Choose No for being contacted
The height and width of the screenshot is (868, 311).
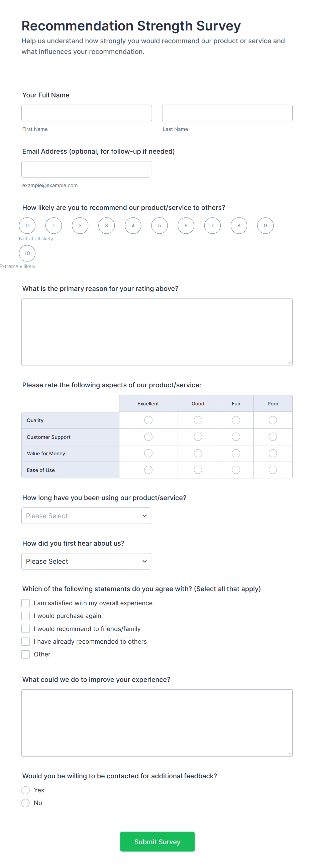(25, 803)
